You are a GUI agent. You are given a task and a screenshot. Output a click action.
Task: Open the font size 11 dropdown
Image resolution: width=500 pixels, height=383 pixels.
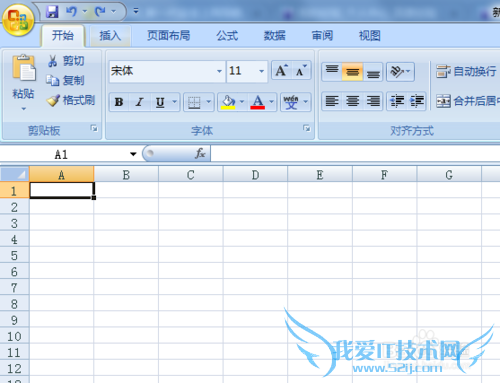tap(261, 71)
